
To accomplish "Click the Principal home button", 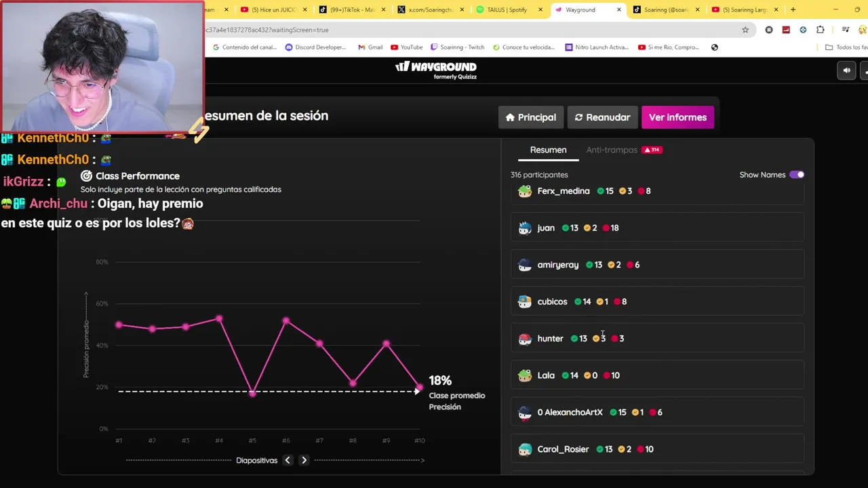I will (x=530, y=117).
